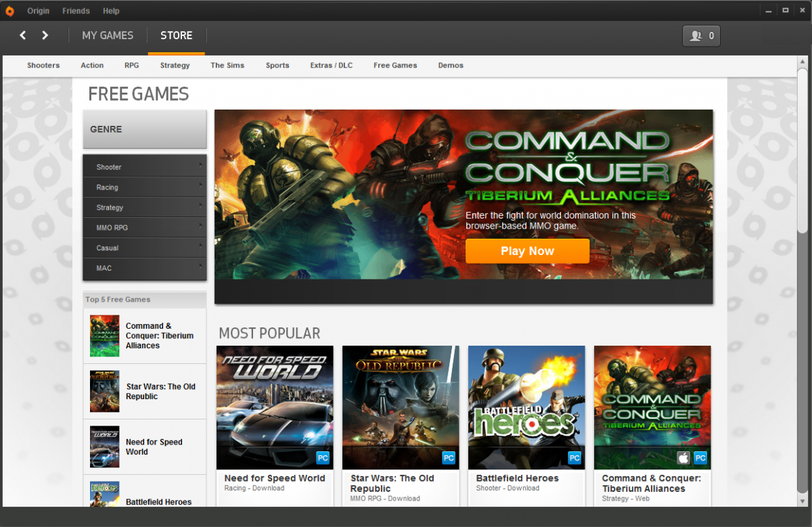Go back with the left arrow
Screen dimensions: 812x527
pyautogui.click(x=23, y=35)
